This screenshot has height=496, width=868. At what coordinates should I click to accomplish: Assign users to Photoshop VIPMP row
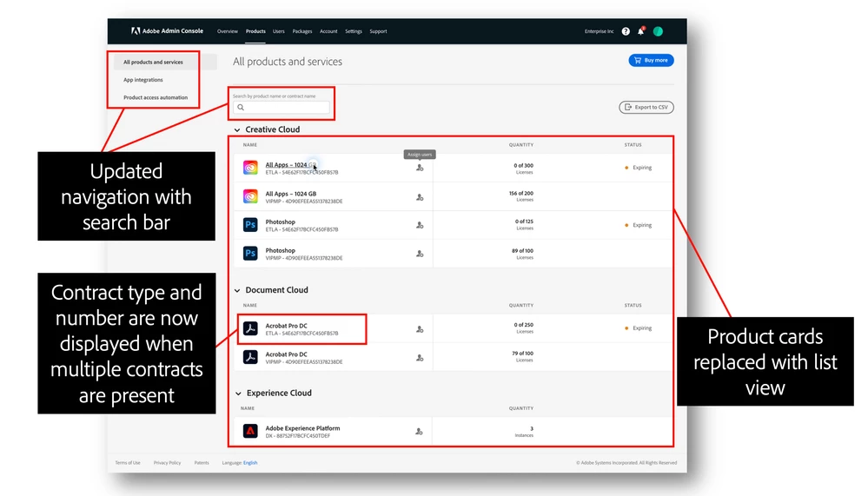click(420, 254)
